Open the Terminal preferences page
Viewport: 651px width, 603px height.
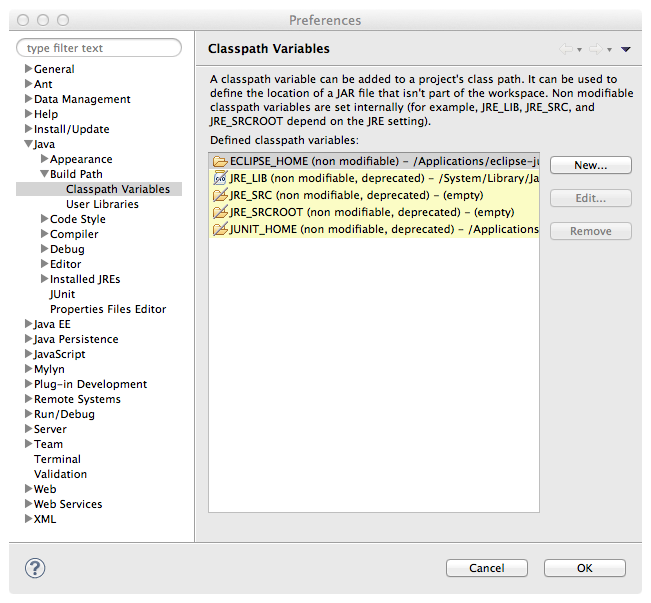57,459
